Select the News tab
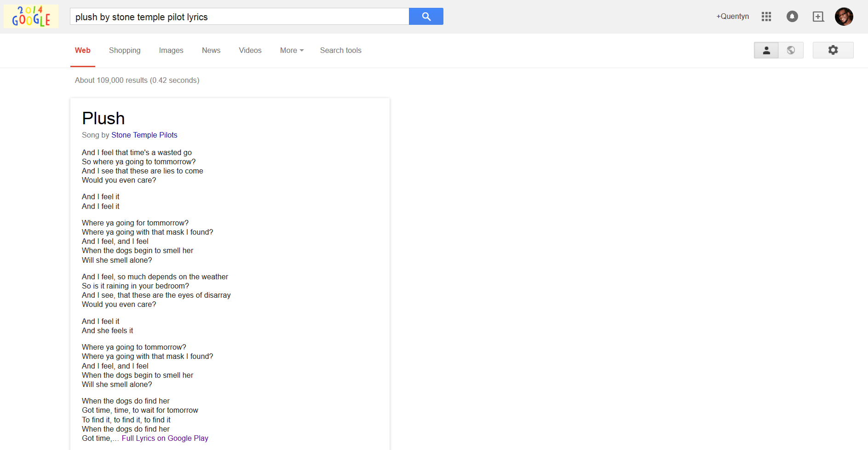Viewport: 868px width, 450px height. pos(211,51)
